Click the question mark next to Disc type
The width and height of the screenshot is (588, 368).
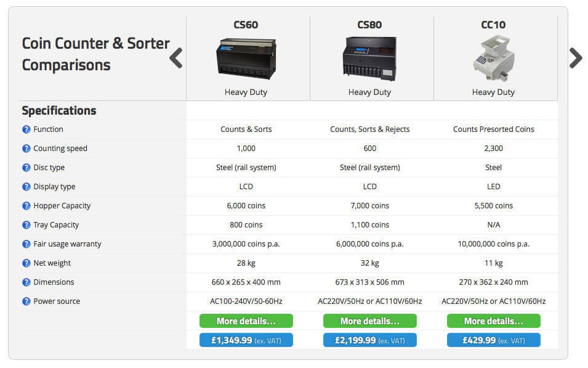point(26,168)
